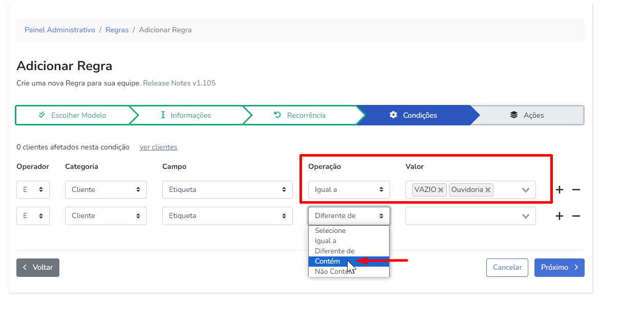Click the Próximo button
This screenshot has width=644, height=325.
click(x=559, y=267)
